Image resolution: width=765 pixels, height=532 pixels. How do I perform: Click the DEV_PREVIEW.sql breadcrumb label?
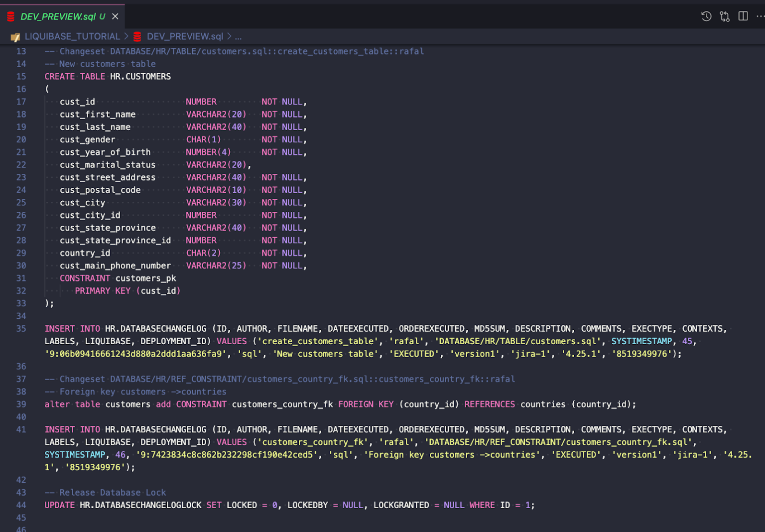[184, 36]
